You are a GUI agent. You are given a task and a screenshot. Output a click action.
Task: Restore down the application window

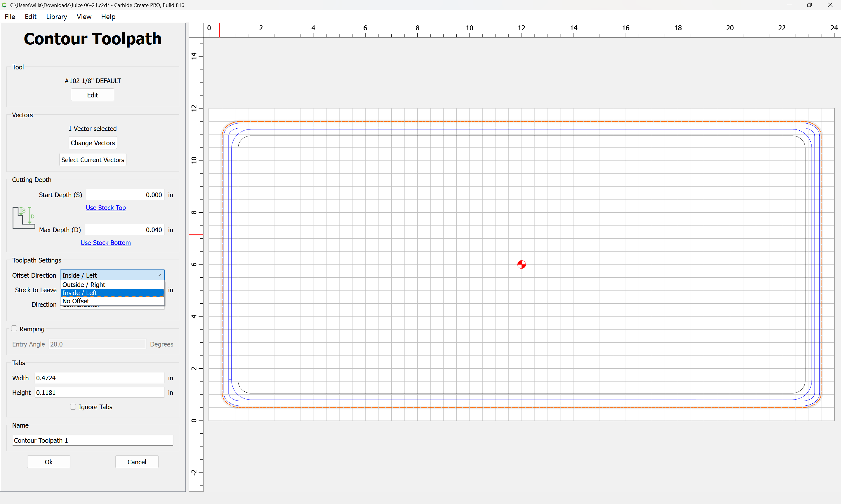coord(809,5)
